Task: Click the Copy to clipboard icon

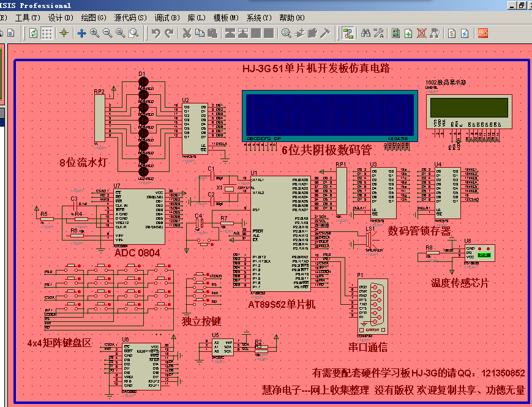Action: click(x=200, y=33)
